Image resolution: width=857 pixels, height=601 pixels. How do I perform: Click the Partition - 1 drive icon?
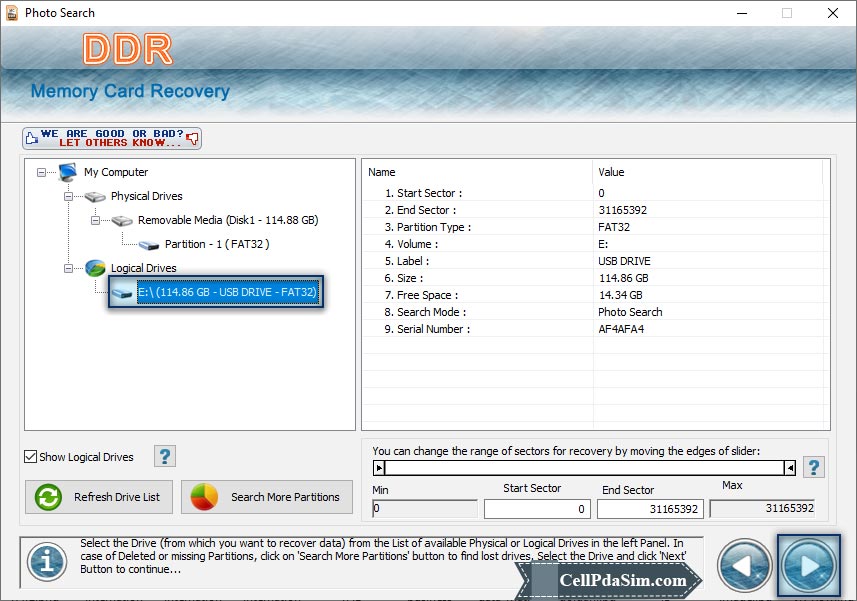click(x=149, y=244)
